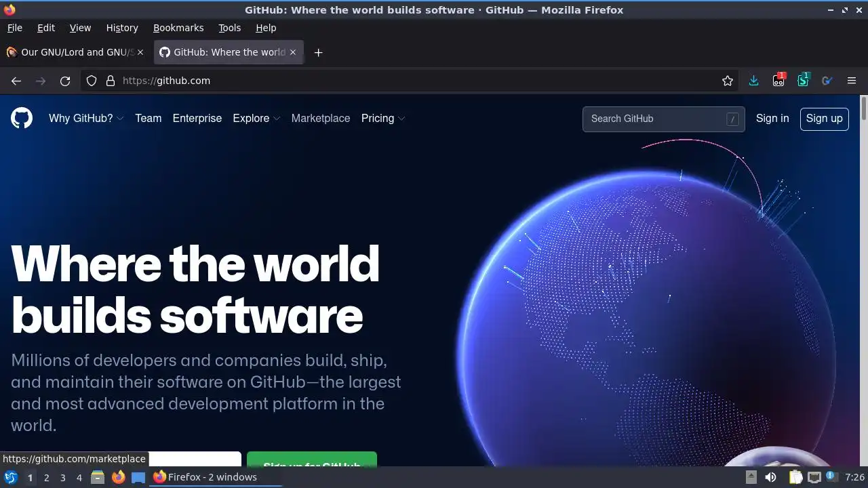This screenshot has width=868, height=488.
Task: Expand the Explore dropdown menu
Action: tap(256, 119)
